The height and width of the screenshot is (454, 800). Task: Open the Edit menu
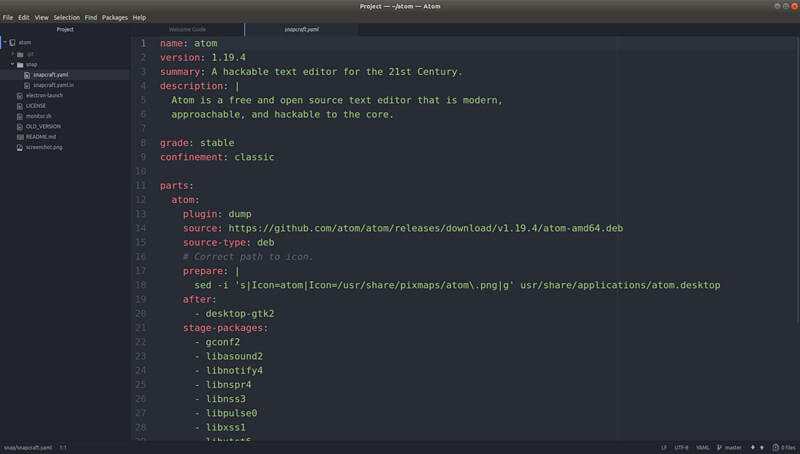(23, 17)
